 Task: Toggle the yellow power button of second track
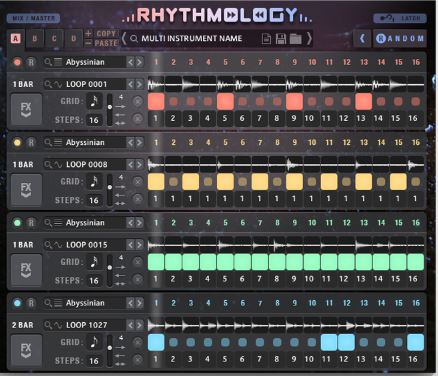point(17,143)
